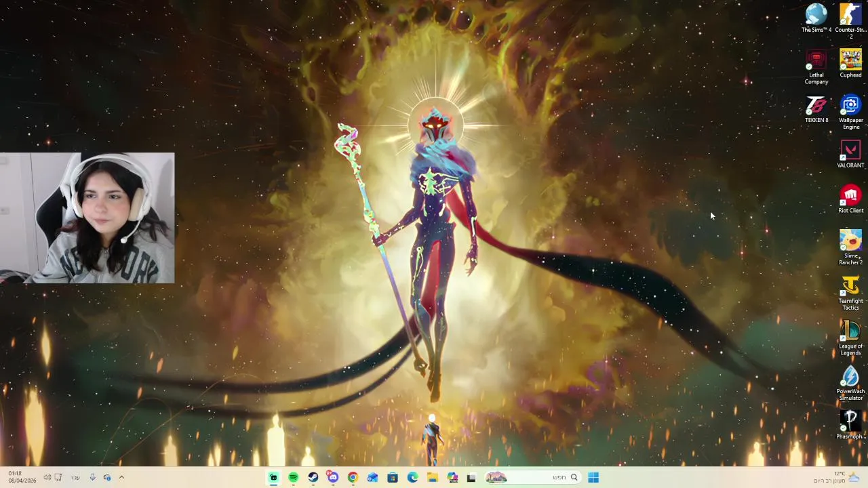The image size is (868, 488).
Task: Select the Riot Client desktop icon
Action: [x=851, y=200]
